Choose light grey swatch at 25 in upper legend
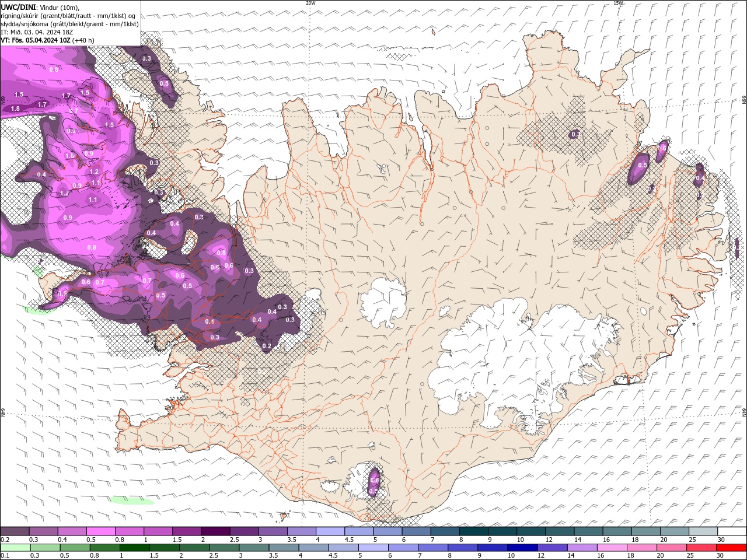This screenshot has height=560, width=747. [703, 531]
